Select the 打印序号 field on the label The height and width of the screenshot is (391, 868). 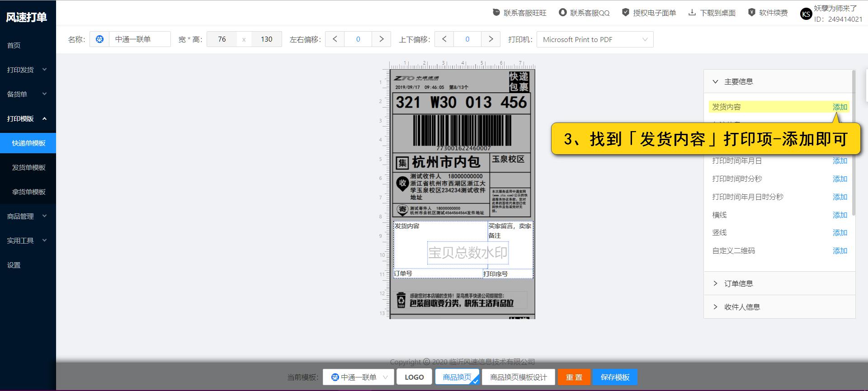508,273
